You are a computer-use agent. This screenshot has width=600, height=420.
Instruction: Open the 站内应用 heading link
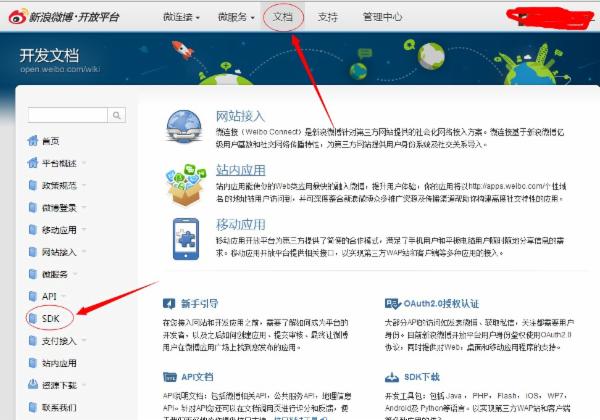(x=240, y=170)
